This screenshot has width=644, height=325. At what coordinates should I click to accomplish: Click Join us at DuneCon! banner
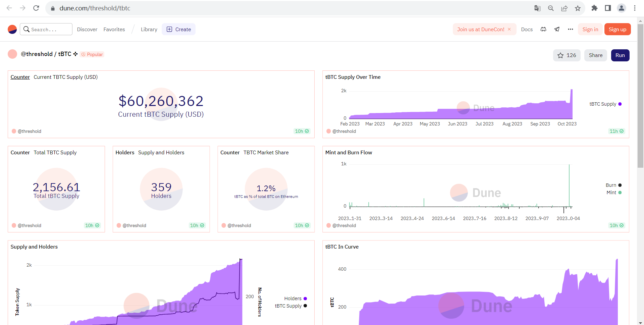[481, 30]
